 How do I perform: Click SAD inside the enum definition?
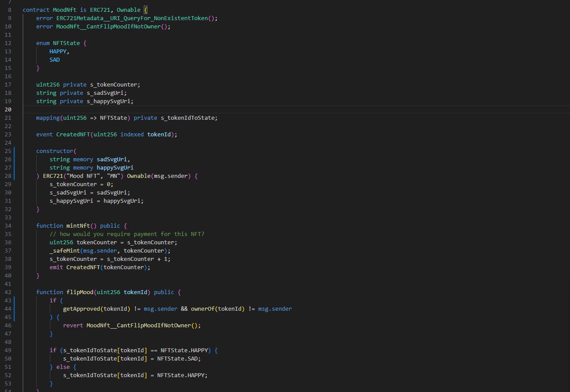click(55, 59)
